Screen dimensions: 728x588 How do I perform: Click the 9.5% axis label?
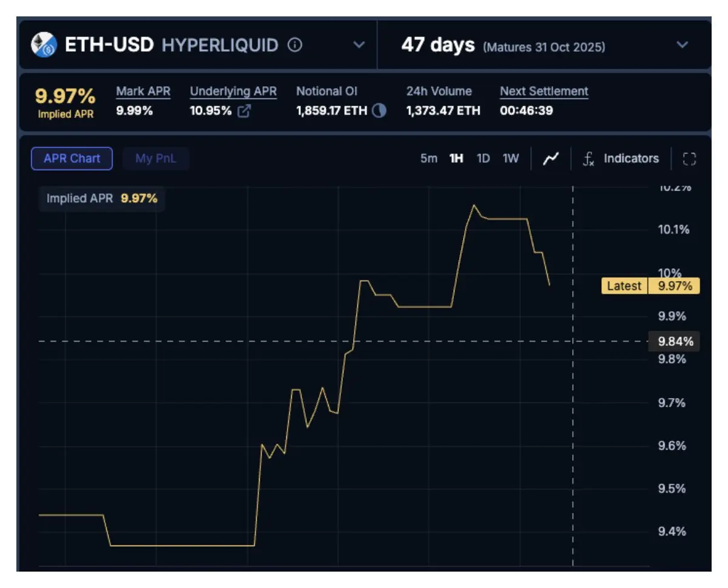point(672,488)
